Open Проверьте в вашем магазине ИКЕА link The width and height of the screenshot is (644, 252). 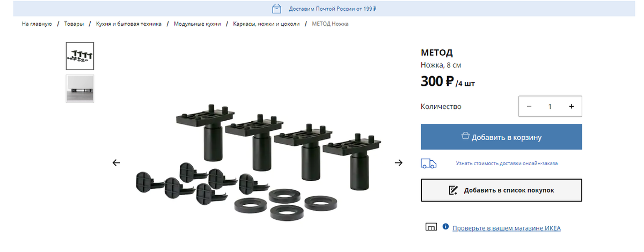(507, 228)
